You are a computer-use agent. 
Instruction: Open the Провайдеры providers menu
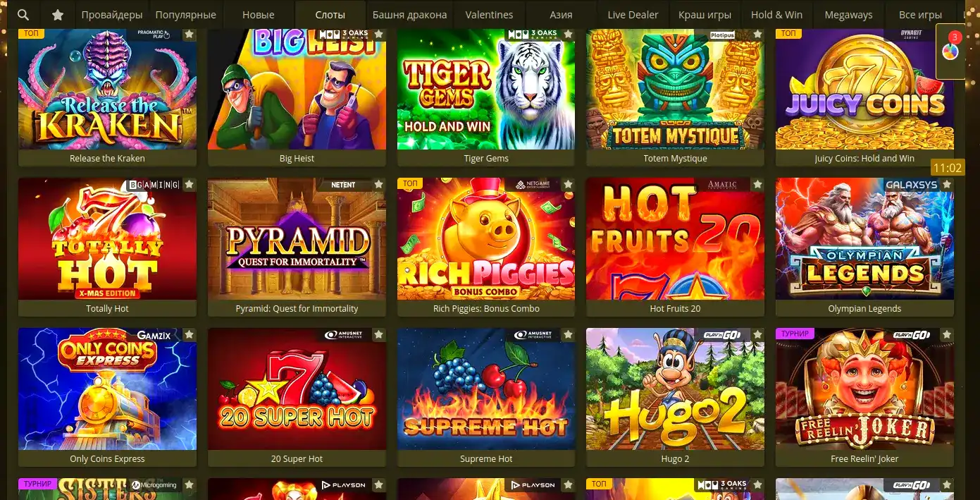coord(111,15)
